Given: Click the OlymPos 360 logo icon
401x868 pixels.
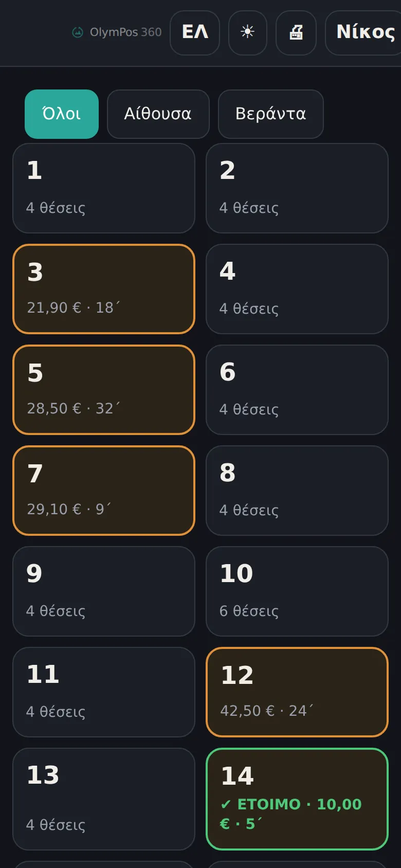Looking at the screenshot, I should tap(78, 32).
